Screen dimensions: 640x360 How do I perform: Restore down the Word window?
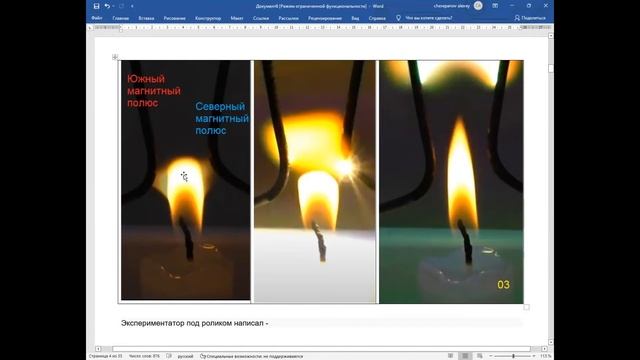pyautogui.click(x=529, y=6)
